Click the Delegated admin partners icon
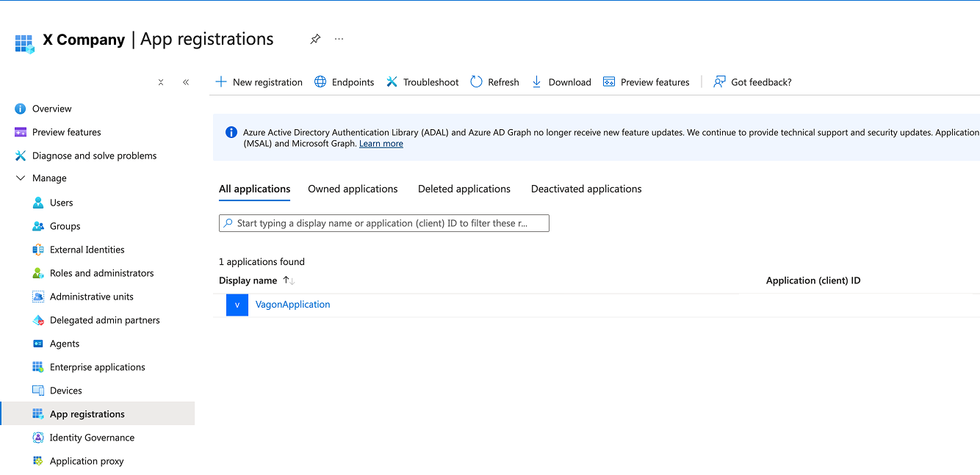 coord(38,320)
